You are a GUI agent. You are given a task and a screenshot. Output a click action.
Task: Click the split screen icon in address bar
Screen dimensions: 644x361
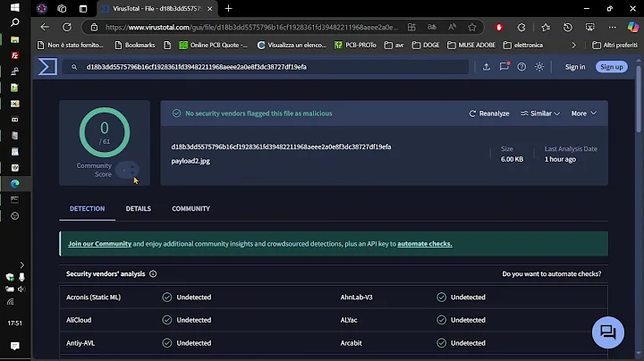(x=411, y=27)
